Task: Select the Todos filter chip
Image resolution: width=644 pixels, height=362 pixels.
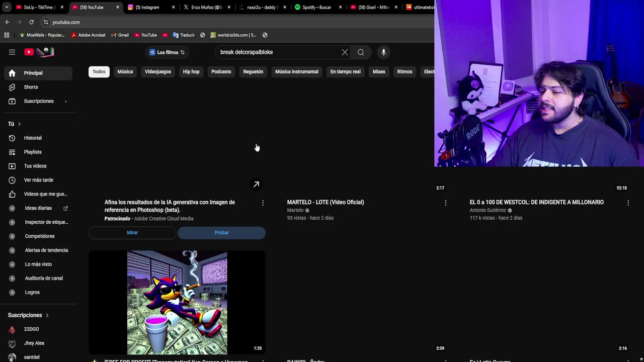Action: pos(99,71)
